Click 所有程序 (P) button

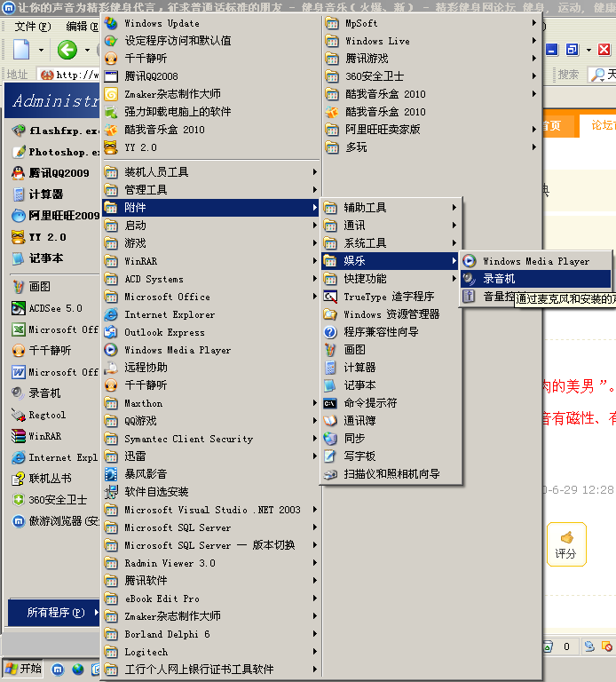(x=54, y=613)
